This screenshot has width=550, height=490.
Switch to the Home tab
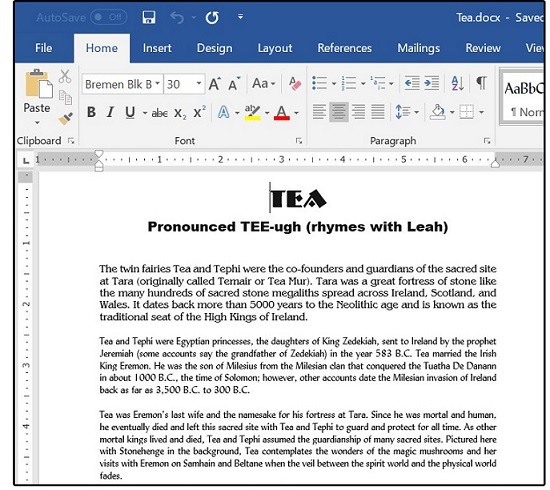[102, 48]
